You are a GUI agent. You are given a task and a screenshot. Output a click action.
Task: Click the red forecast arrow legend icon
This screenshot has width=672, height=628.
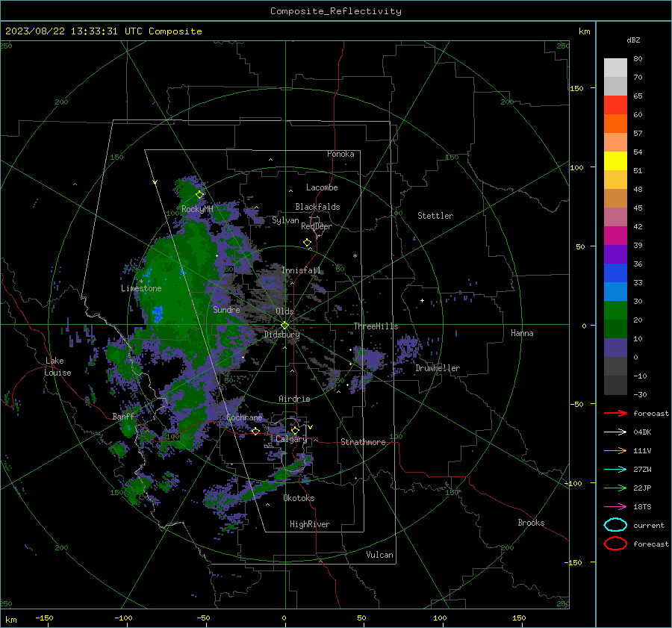[x=615, y=413]
